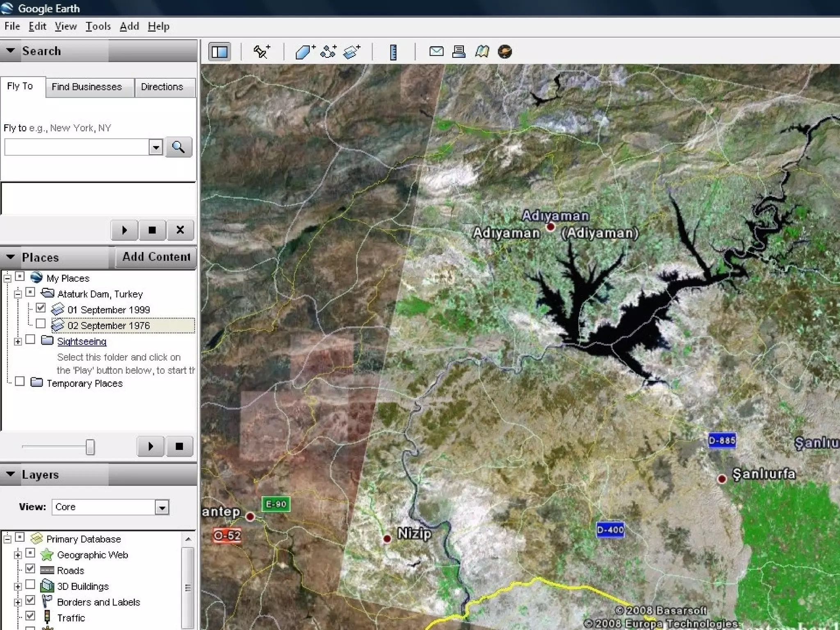Click the Add Placemark pushpin icon
Screen dimensions: 840x630
(x=261, y=52)
